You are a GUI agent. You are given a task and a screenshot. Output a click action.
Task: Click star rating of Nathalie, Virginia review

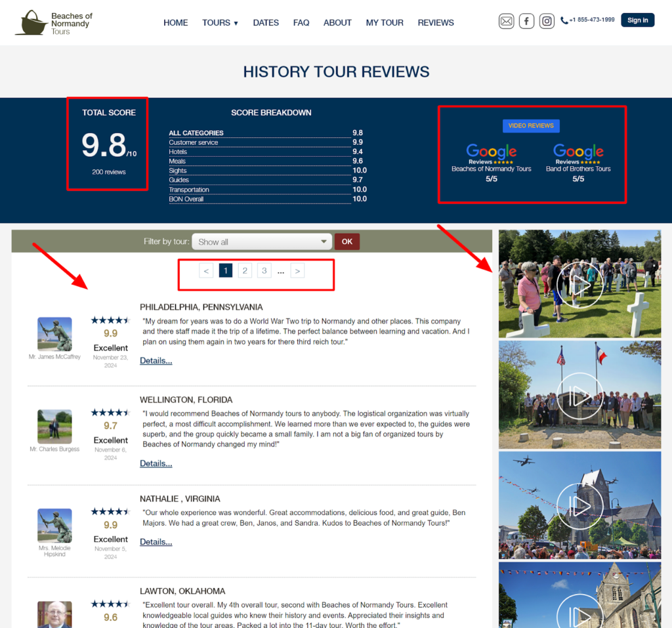point(110,511)
